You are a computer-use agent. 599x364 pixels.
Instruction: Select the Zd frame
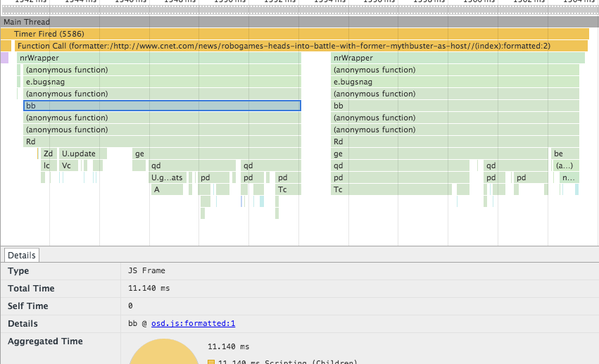tap(49, 153)
